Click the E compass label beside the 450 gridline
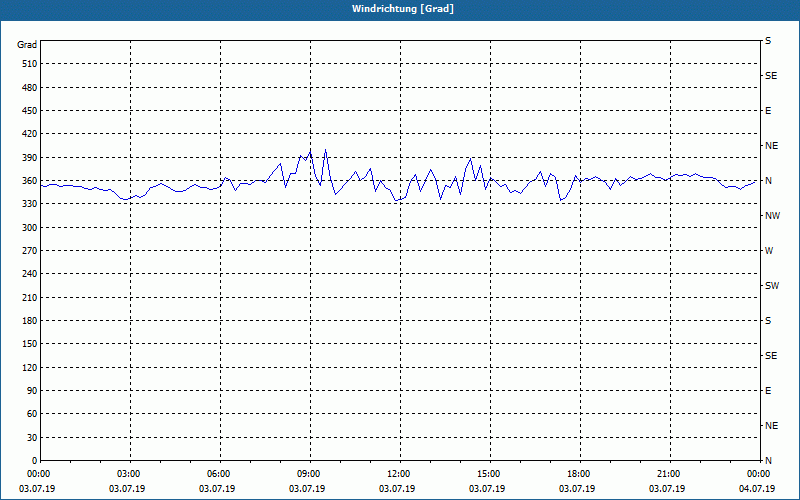The height and width of the screenshot is (500, 800). click(x=768, y=111)
